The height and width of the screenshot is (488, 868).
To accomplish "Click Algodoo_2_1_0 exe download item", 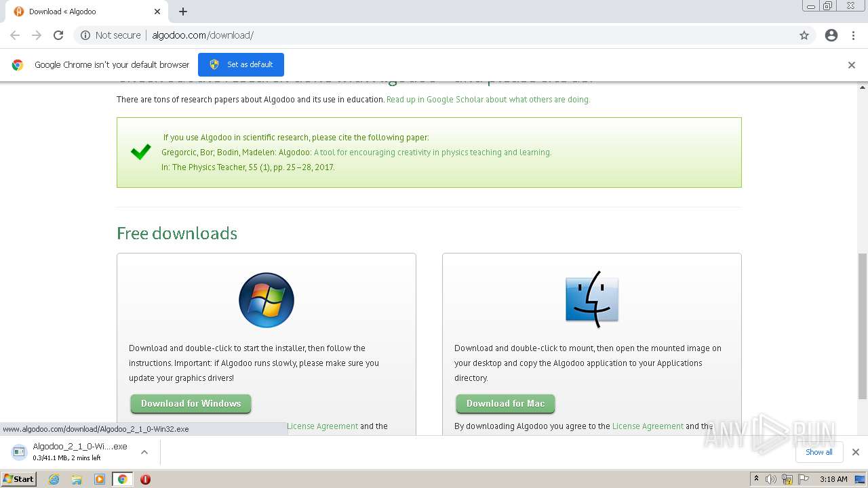I will click(80, 451).
